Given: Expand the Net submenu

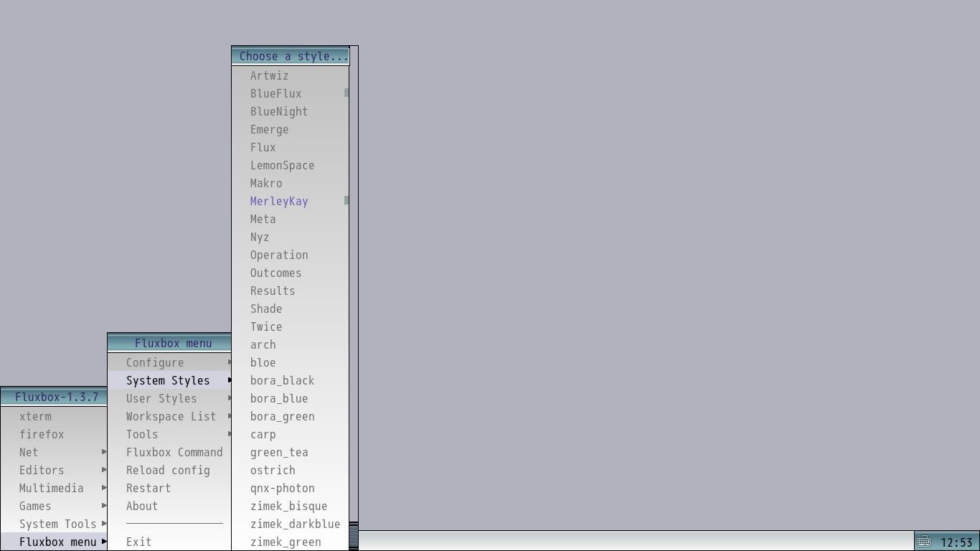Looking at the screenshot, I should pos(54,452).
